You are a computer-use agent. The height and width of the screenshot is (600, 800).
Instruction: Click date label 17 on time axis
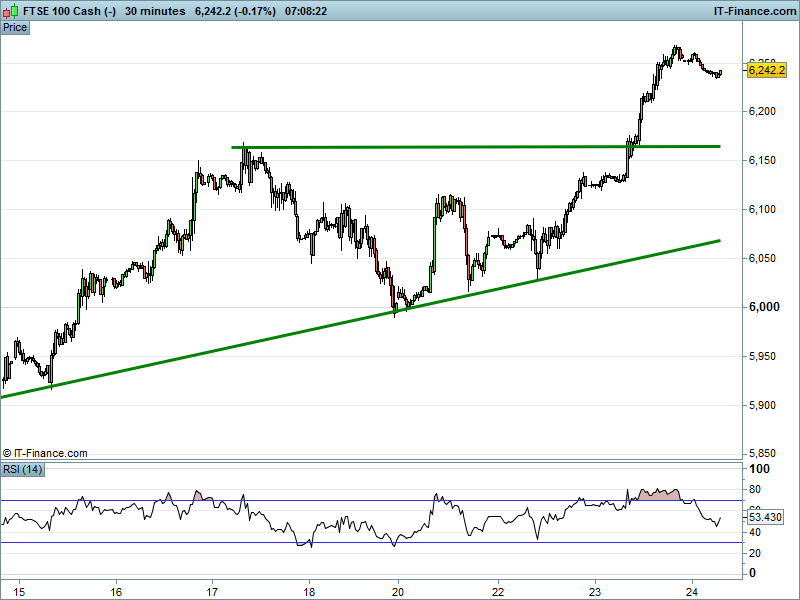point(212,590)
